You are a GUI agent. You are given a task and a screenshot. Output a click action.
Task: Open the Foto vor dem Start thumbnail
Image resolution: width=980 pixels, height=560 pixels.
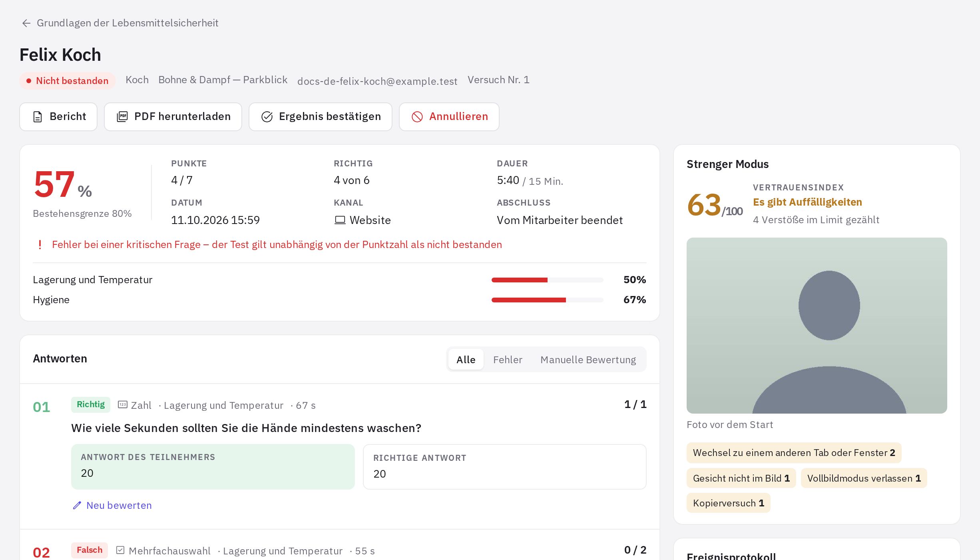(817, 326)
